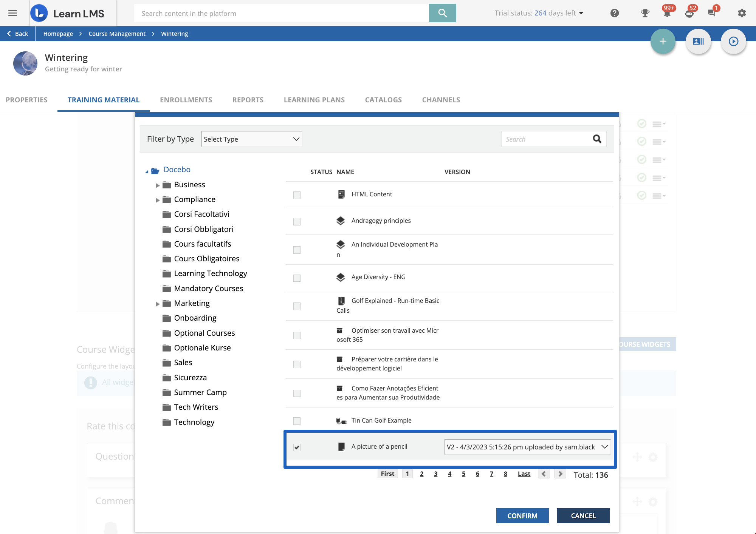Open the coach icon with 52 badge
The height and width of the screenshot is (534, 756).
pos(689,13)
